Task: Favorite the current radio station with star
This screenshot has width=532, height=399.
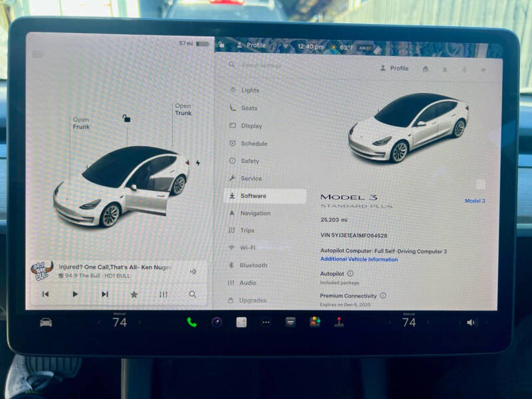Action: [x=134, y=294]
